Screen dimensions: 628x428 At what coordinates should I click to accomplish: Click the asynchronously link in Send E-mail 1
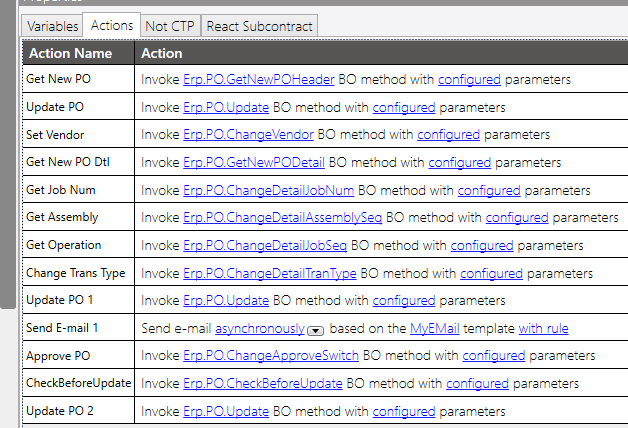tap(259, 327)
